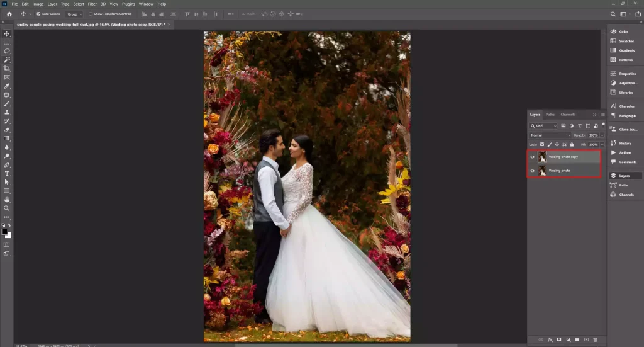Open the Fill slider dropdown arrow
This screenshot has width=644, height=347.
[x=602, y=145]
